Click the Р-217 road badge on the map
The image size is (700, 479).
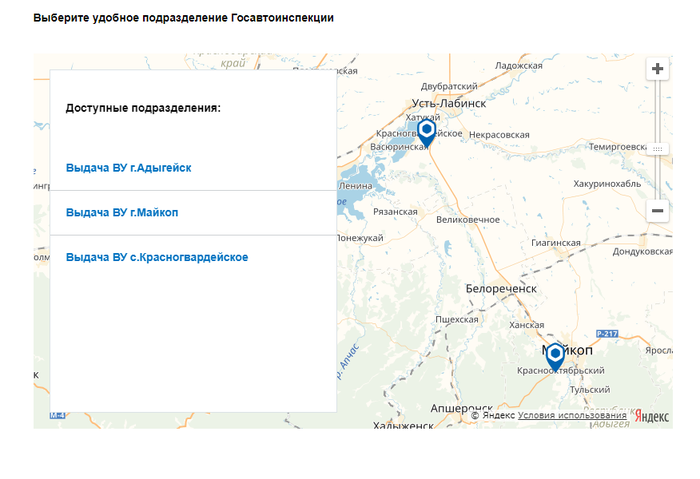point(607,332)
